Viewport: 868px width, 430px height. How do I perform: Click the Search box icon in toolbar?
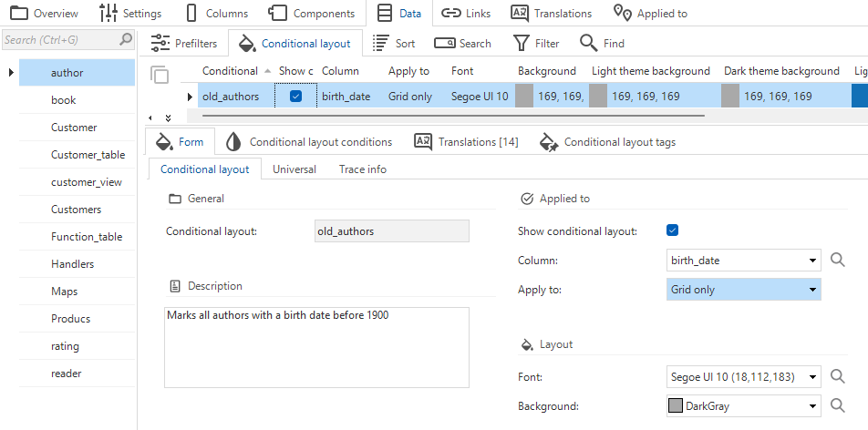pyautogui.click(x=445, y=43)
